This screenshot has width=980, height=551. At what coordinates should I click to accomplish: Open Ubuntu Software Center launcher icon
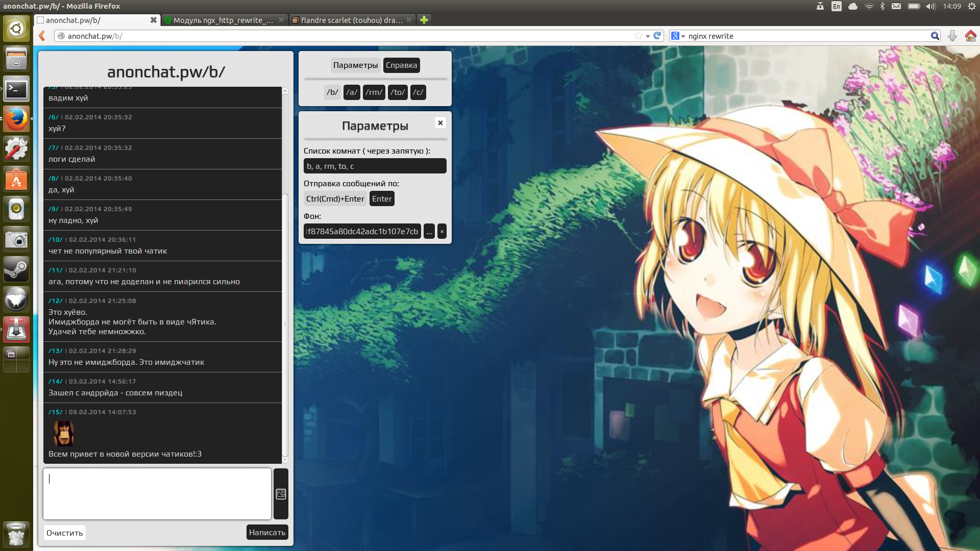[16, 179]
